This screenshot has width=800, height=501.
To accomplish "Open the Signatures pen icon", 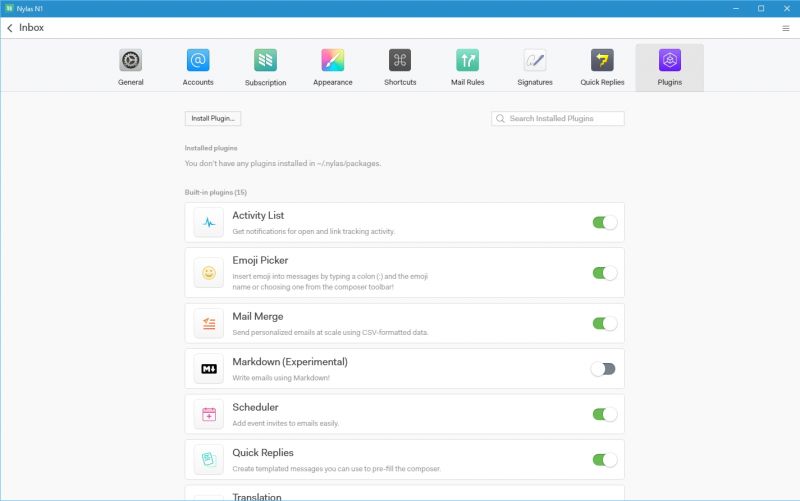I will tap(535, 60).
